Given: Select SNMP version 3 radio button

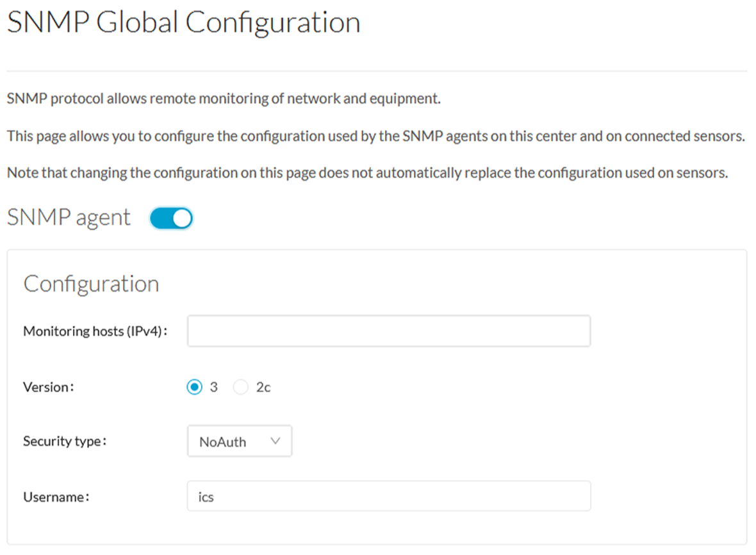Looking at the screenshot, I should pos(194,386).
